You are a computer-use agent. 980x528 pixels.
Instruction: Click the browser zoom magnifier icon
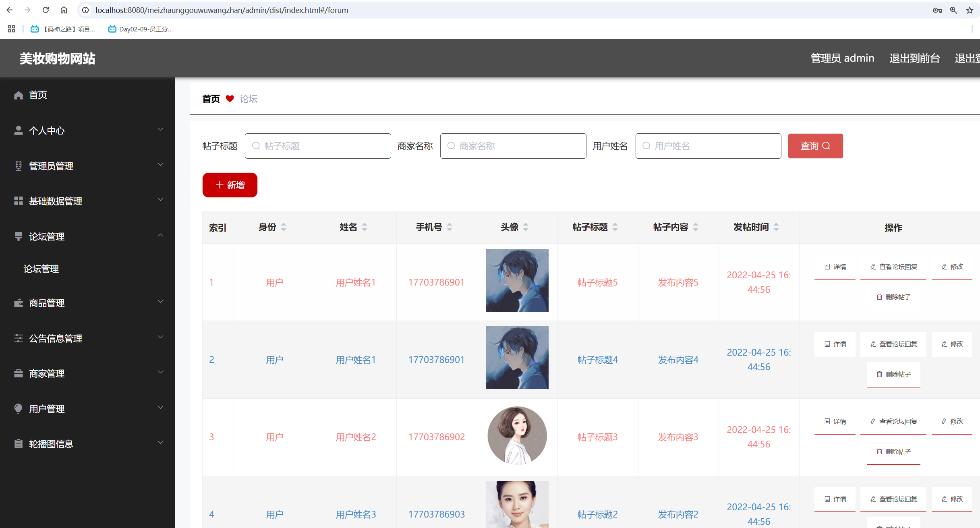pyautogui.click(x=953, y=10)
